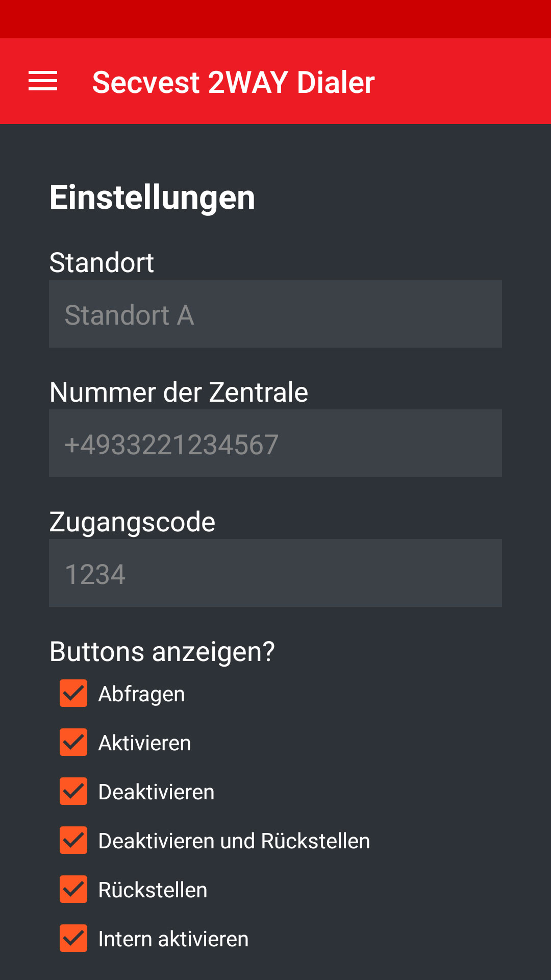Viewport: 551px width, 980px height.
Task: Tap the Aktivieren label text
Action: coord(144,743)
